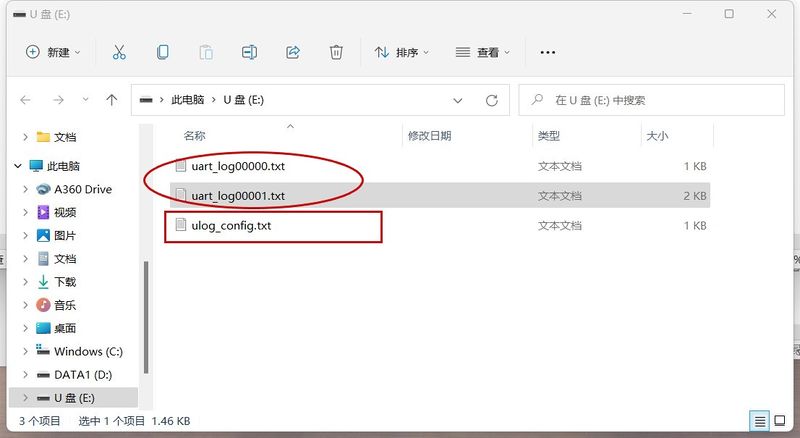Click U 盘 (E:) in address breadcrumb
The height and width of the screenshot is (438, 800).
[243, 100]
